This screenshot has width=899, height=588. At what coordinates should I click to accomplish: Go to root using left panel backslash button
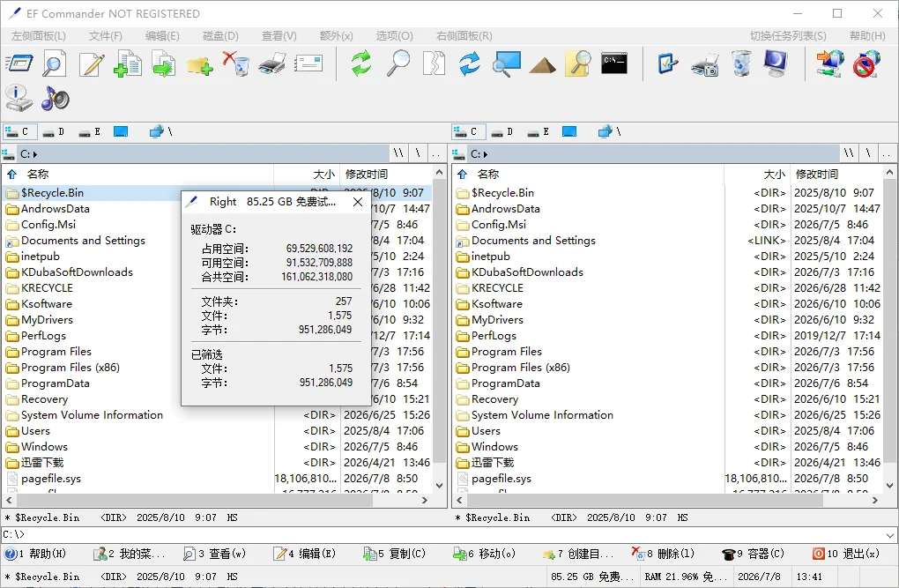tap(418, 153)
